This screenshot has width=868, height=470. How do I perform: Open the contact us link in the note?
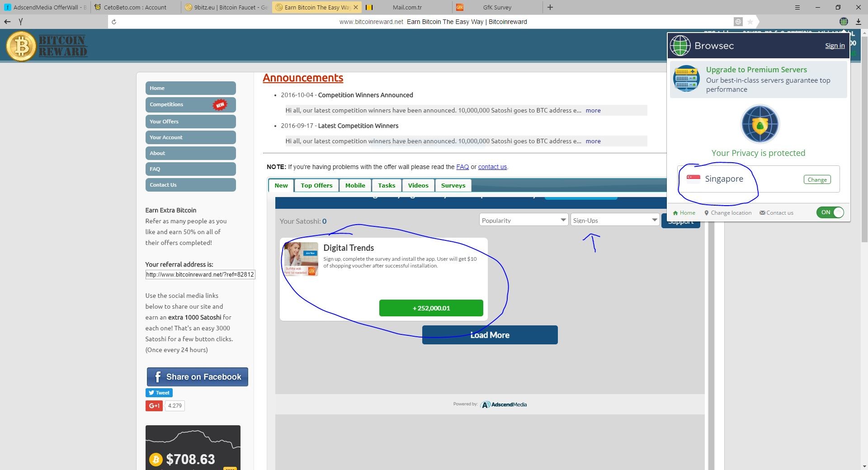click(492, 167)
